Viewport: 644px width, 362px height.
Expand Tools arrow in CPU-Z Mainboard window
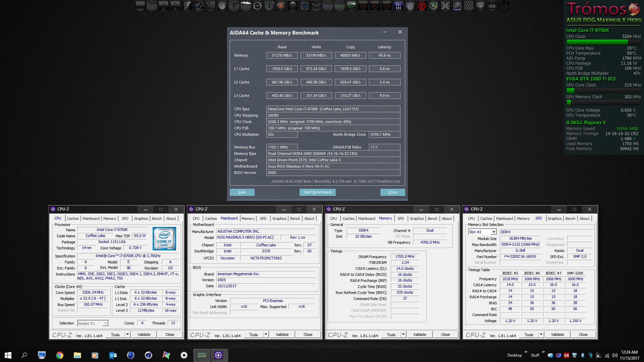[266, 335]
